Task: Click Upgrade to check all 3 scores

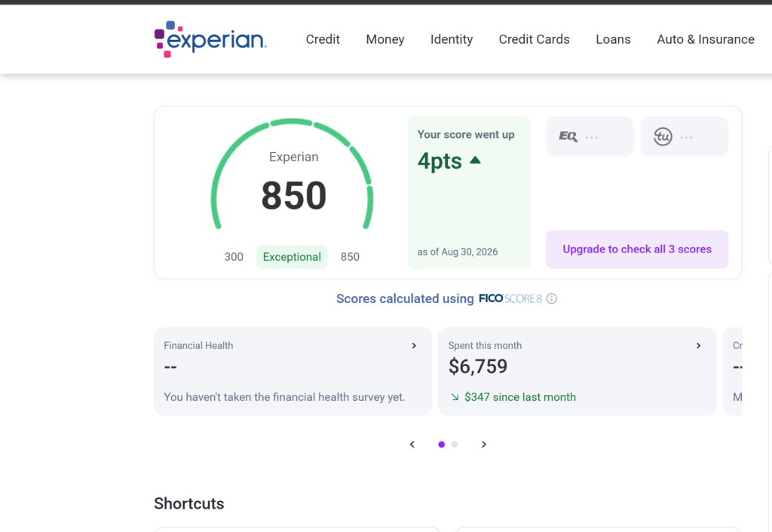Action: click(x=637, y=249)
